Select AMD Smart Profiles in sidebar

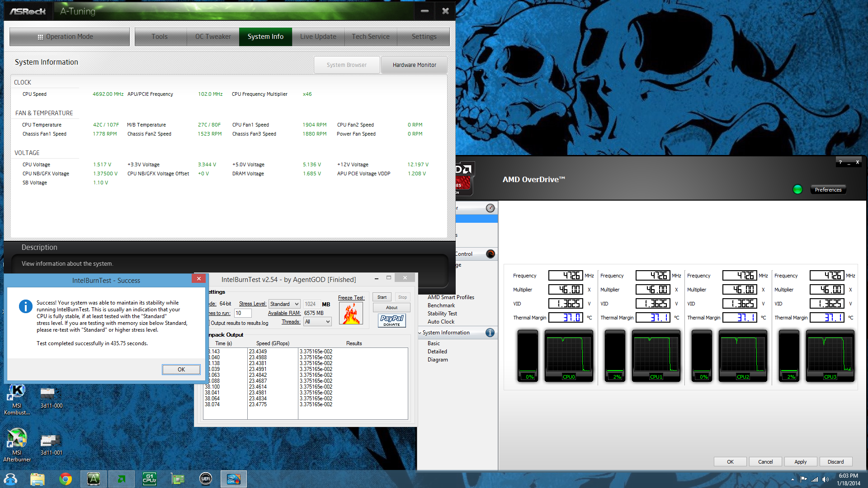451,297
